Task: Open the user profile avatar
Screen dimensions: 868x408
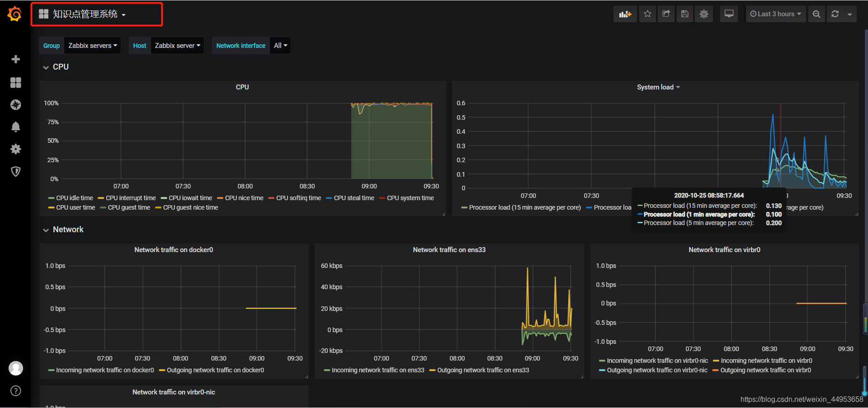Action: tap(16, 368)
